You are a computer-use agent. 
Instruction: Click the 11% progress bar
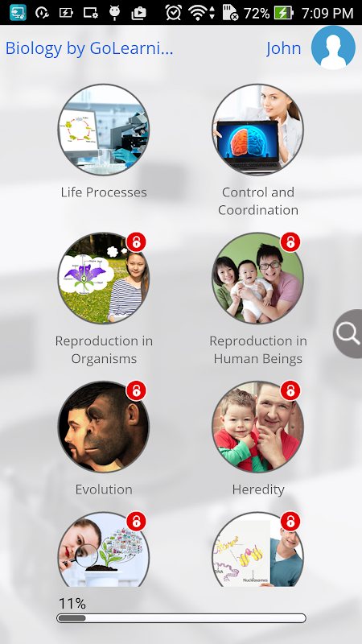(x=181, y=617)
